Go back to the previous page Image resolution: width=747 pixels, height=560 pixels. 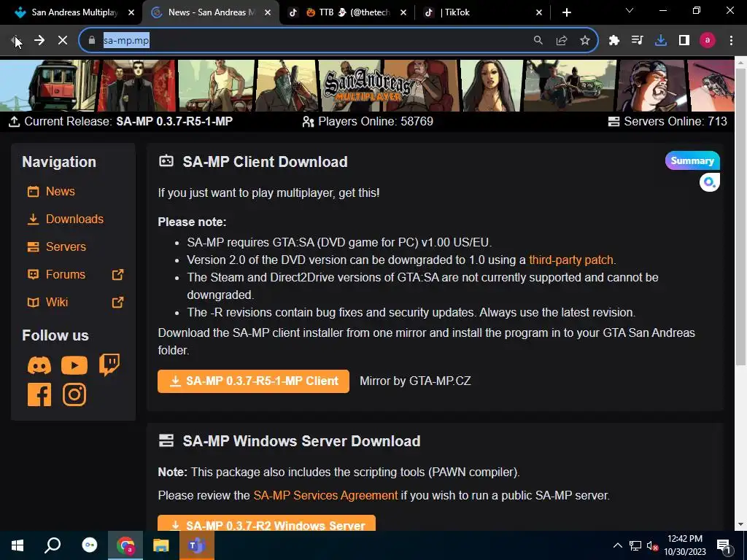tap(15, 41)
